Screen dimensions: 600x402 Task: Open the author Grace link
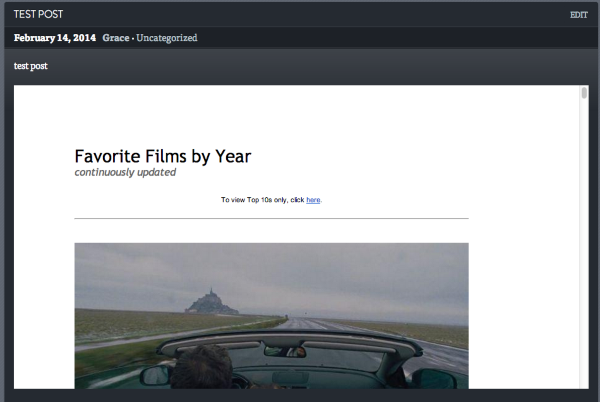[116, 38]
